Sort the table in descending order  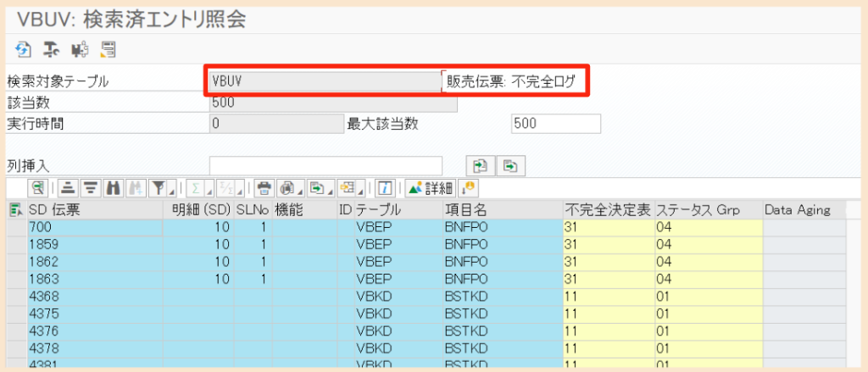tap(90, 189)
